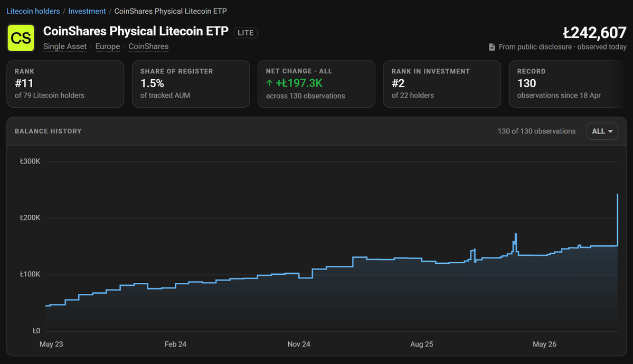Click the Ł0 y-axis label
The image size is (633, 364).
point(36,331)
